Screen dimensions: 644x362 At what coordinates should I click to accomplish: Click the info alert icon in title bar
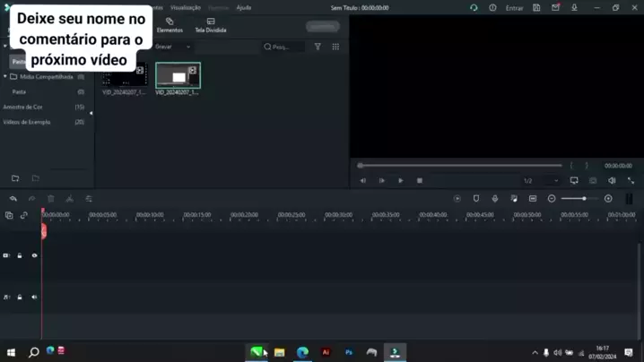coord(492,8)
